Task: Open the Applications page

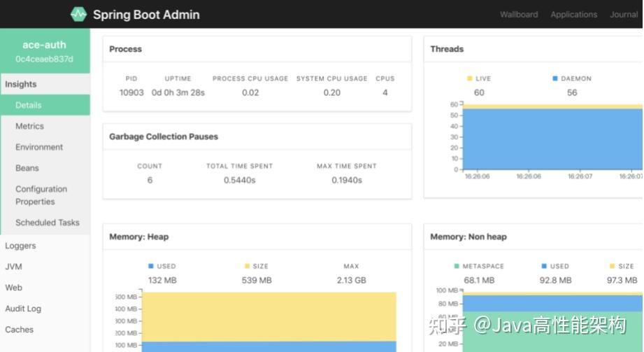Action: (x=574, y=15)
